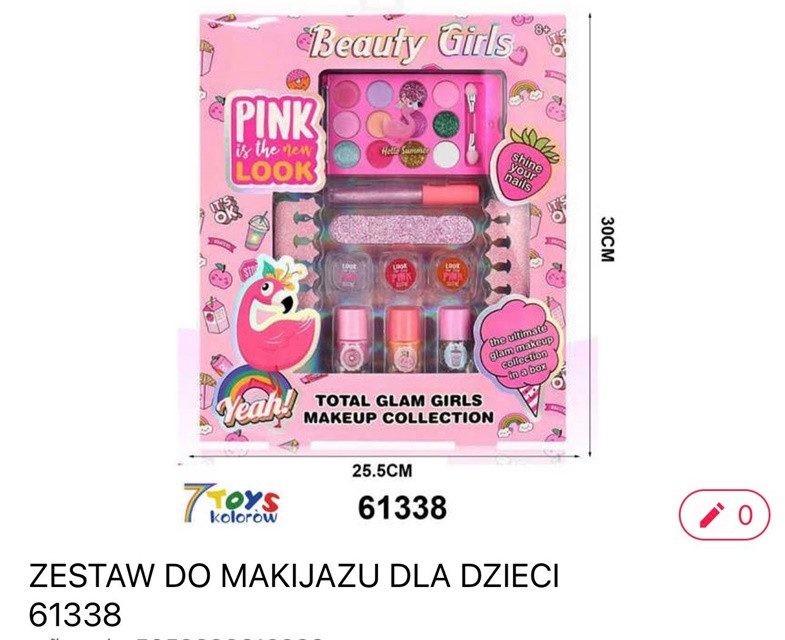Open the edit counter button showing 0
The image size is (785, 640).
[x=724, y=515]
